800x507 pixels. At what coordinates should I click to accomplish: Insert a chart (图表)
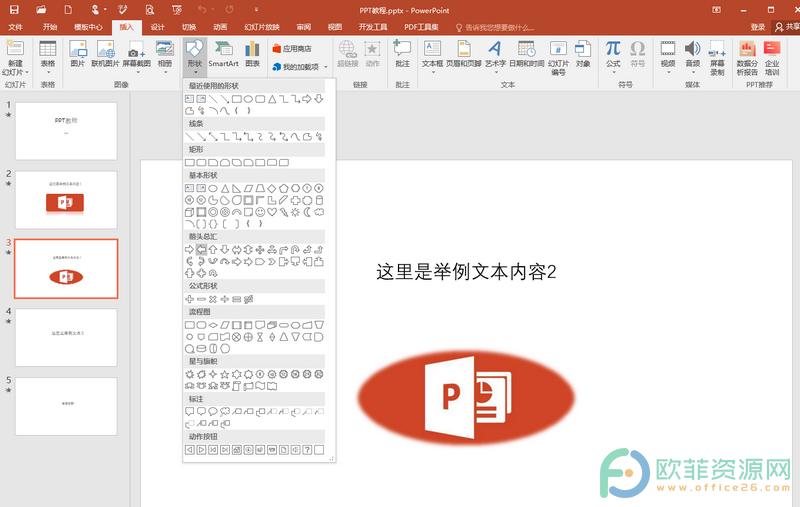click(x=252, y=55)
